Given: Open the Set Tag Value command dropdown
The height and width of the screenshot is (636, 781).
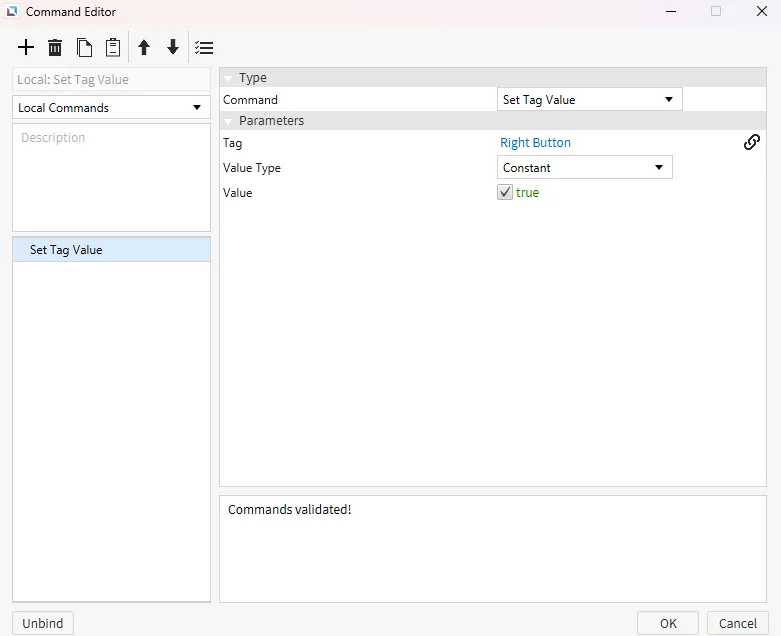Looking at the screenshot, I should 589,100.
